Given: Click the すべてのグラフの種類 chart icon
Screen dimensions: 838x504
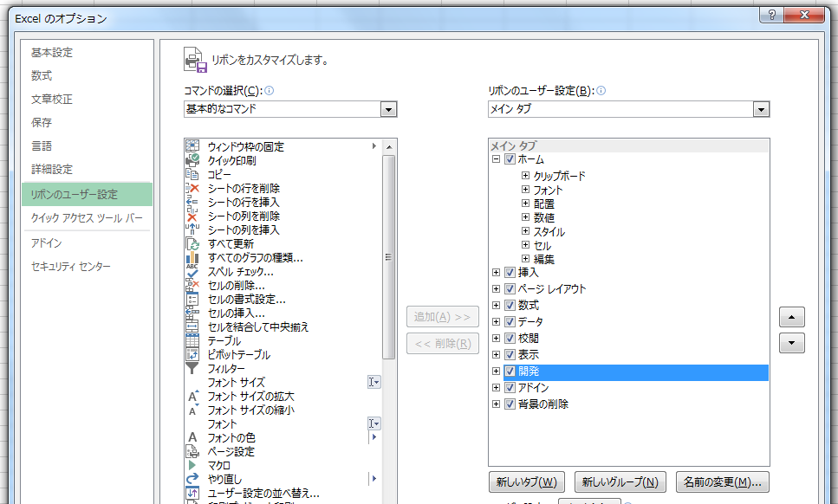Looking at the screenshot, I should [x=192, y=257].
